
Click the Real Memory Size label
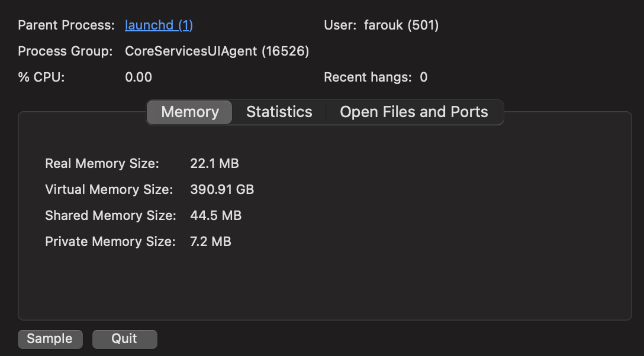tap(102, 164)
